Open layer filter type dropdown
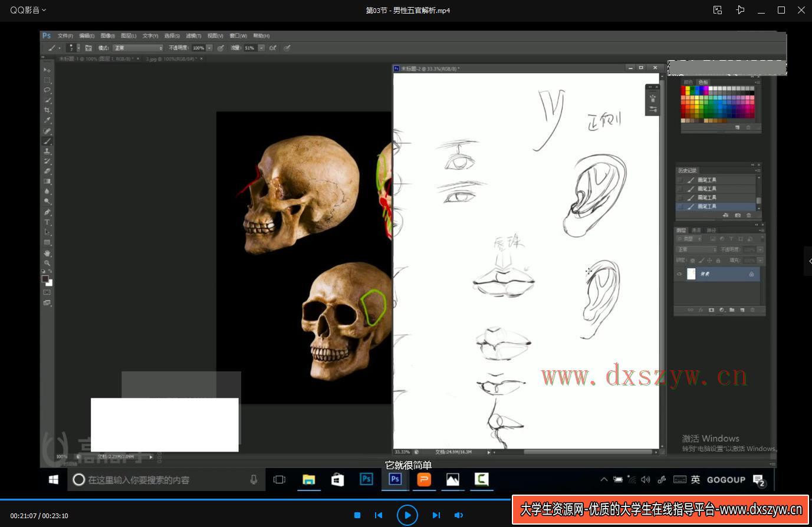The width and height of the screenshot is (812, 527). (x=690, y=239)
